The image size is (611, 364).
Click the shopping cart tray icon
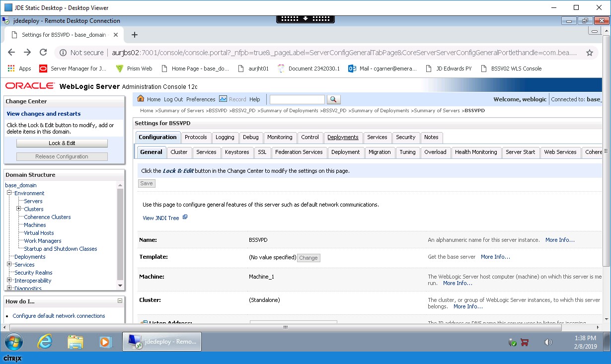(525, 342)
